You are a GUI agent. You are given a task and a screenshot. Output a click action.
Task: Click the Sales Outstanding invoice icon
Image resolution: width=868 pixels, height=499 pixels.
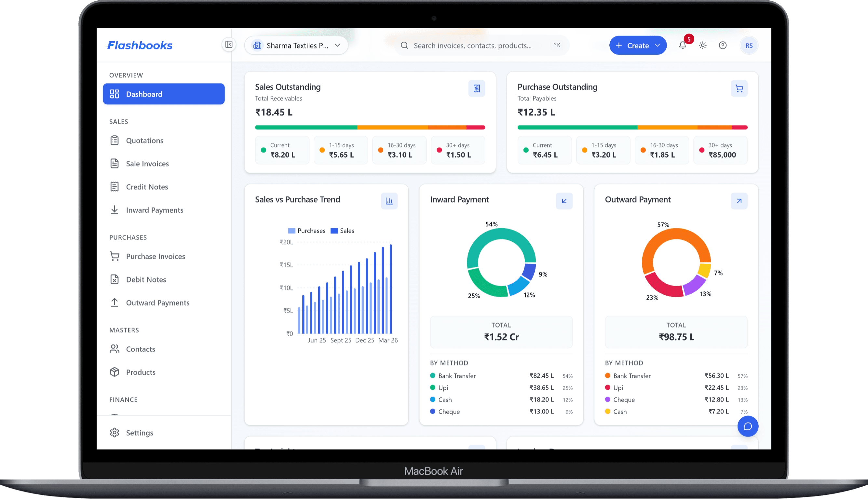(476, 88)
